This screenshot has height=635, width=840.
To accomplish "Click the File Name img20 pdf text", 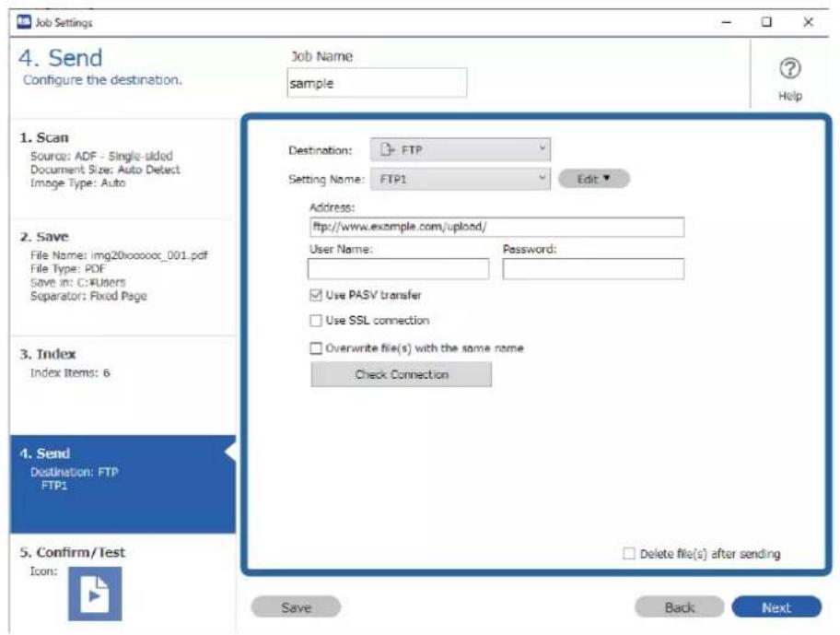I will click(119, 255).
